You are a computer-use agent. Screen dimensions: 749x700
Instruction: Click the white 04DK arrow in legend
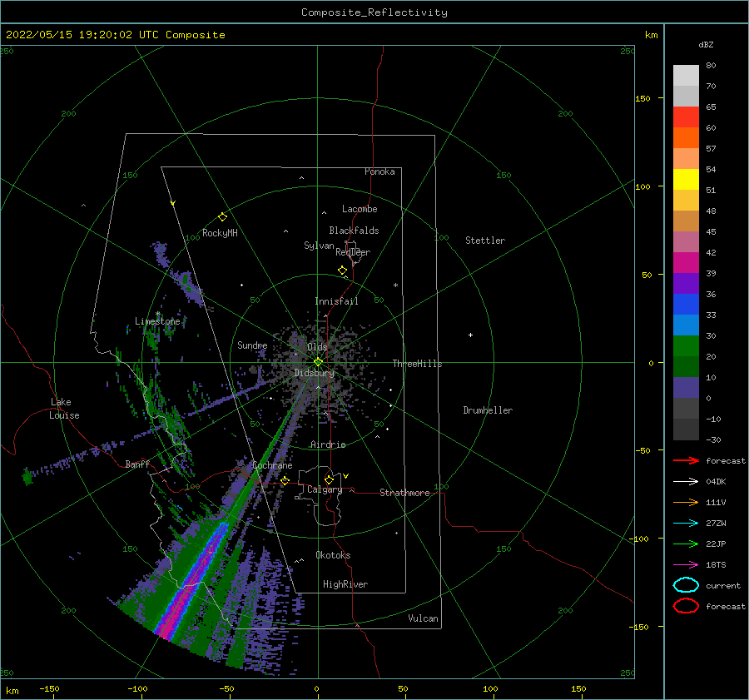point(686,481)
